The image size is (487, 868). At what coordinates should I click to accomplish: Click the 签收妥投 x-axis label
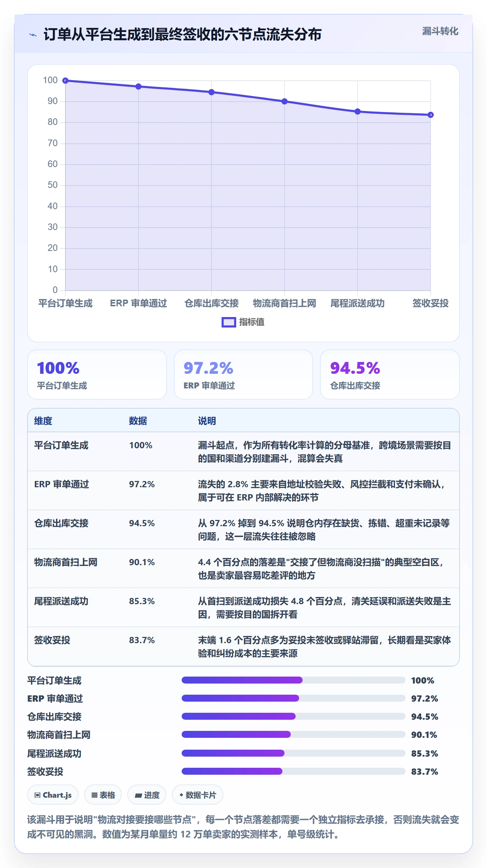coord(430,303)
